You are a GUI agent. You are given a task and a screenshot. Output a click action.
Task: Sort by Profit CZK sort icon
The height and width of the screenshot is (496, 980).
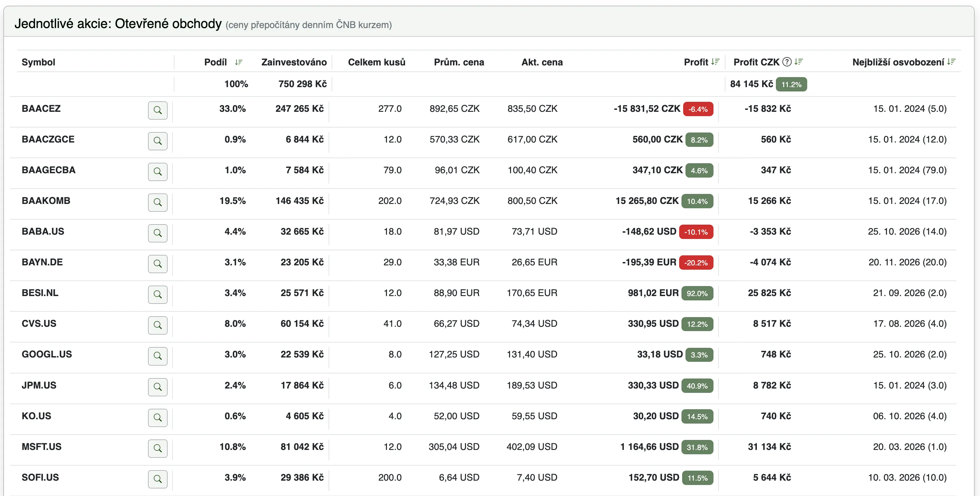click(x=799, y=62)
